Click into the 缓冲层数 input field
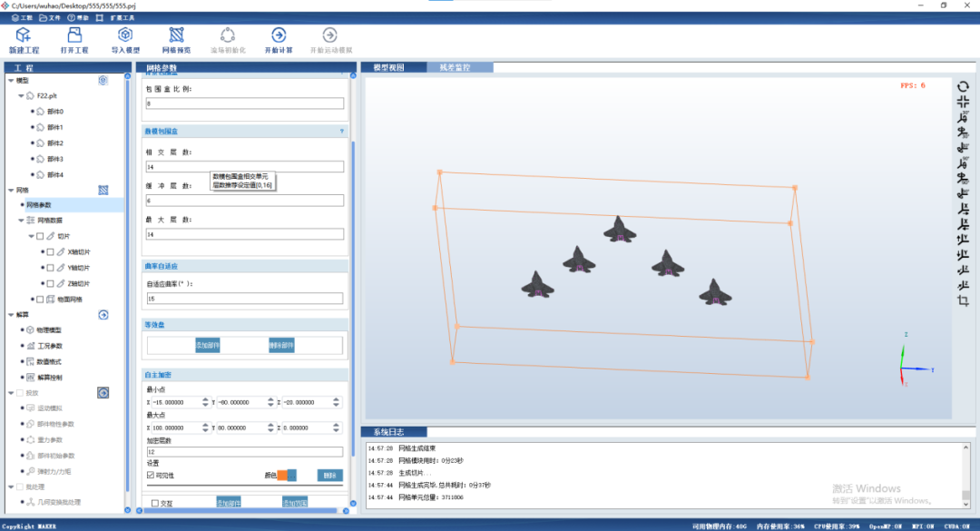Viewport: 980px width, 531px height. coord(244,201)
